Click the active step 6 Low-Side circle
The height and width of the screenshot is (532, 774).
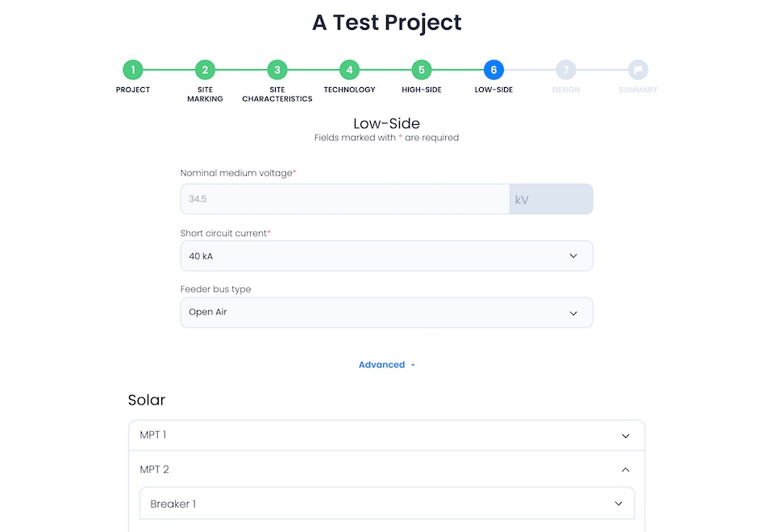493,69
